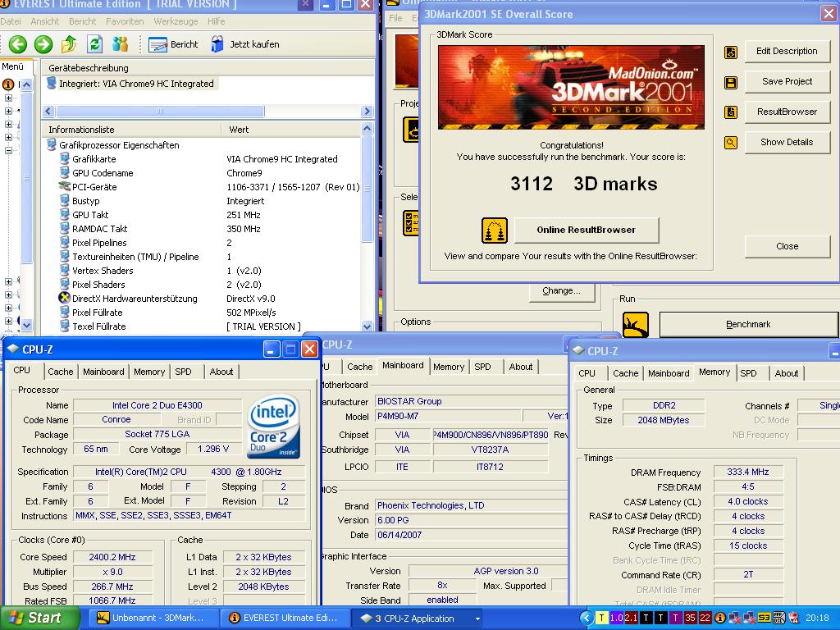Close the 3DMark score dialog via Close
The height and width of the screenshot is (630, 840).
[787, 246]
